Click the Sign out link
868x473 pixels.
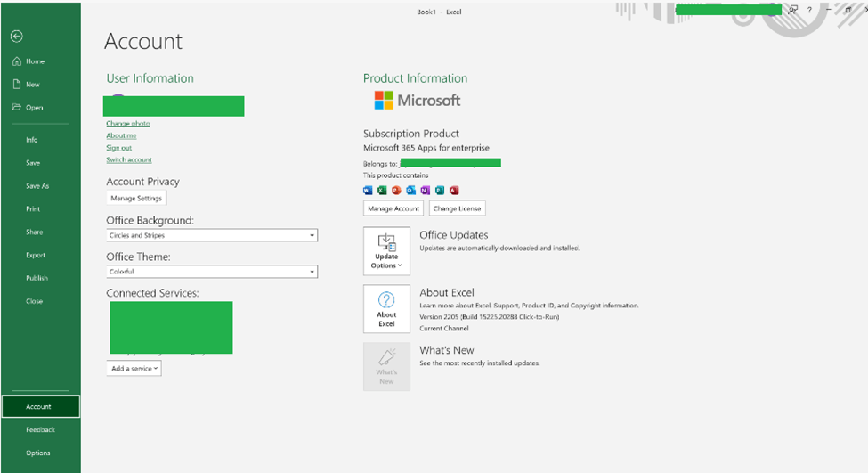119,148
